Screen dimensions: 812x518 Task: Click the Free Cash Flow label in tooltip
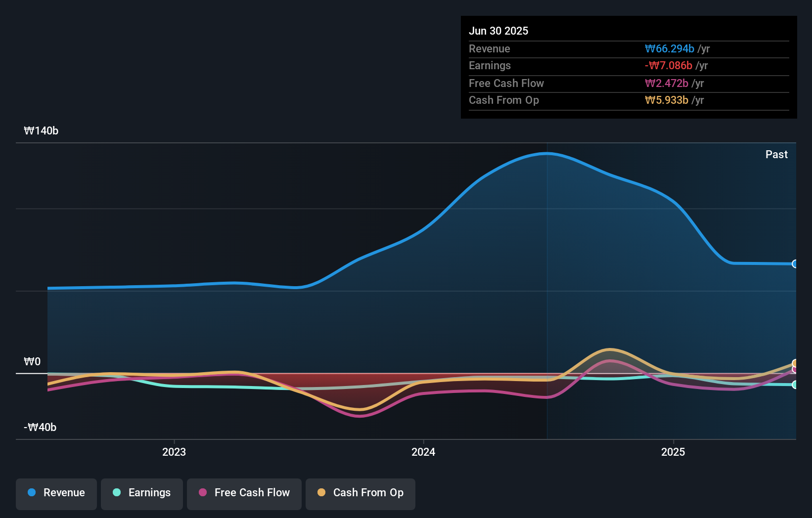click(506, 84)
